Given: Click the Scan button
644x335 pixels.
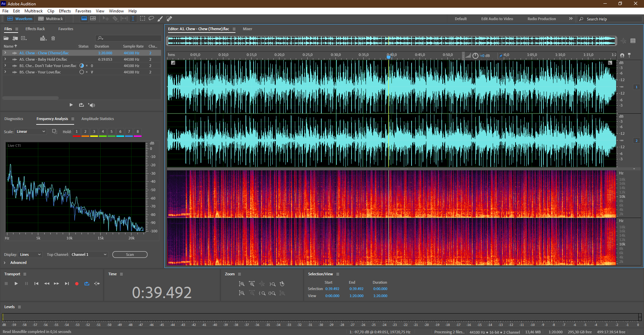Looking at the screenshot, I should [x=130, y=255].
